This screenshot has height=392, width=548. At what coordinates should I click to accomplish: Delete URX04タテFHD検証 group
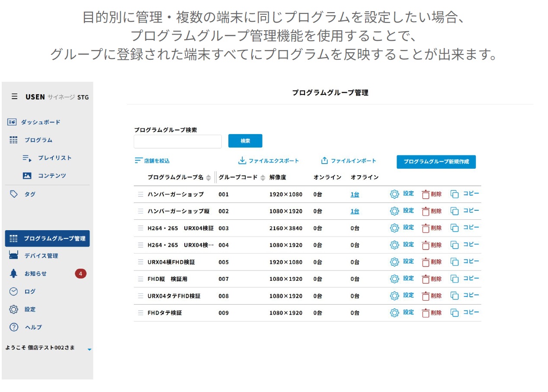(432, 296)
